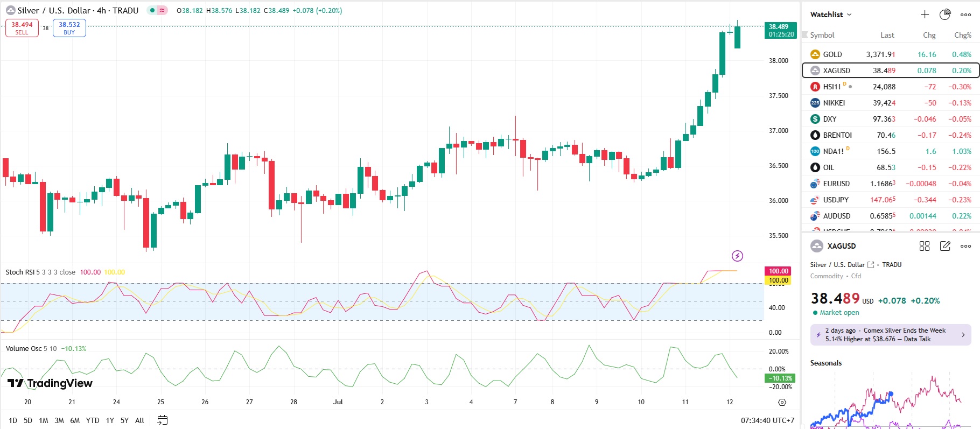Select the 1M date range
The image size is (980, 429).
pyautogui.click(x=44, y=420)
